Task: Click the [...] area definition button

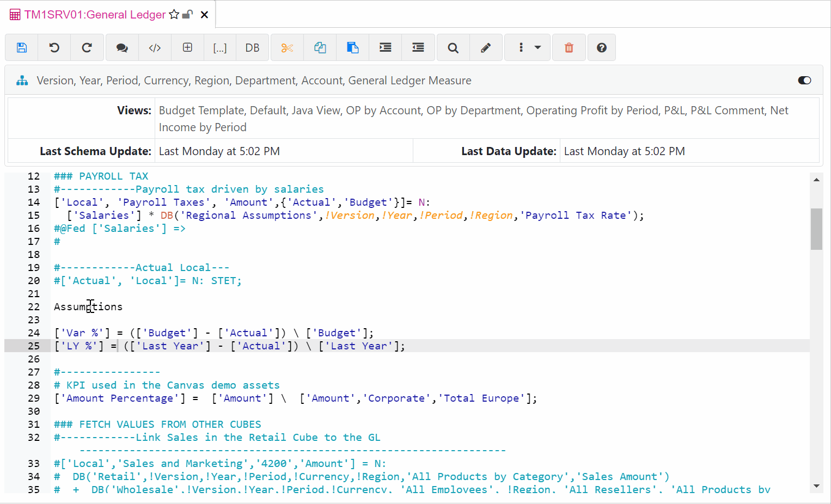Action: tap(220, 48)
